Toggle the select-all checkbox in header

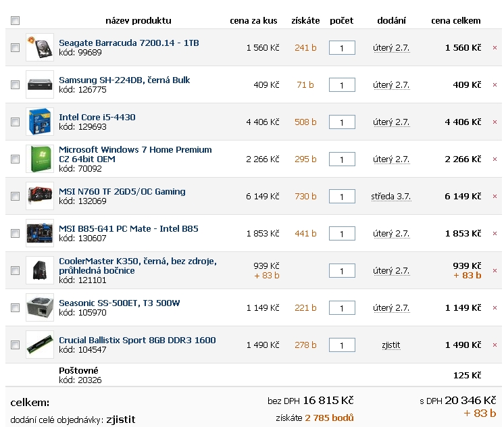(15, 20)
